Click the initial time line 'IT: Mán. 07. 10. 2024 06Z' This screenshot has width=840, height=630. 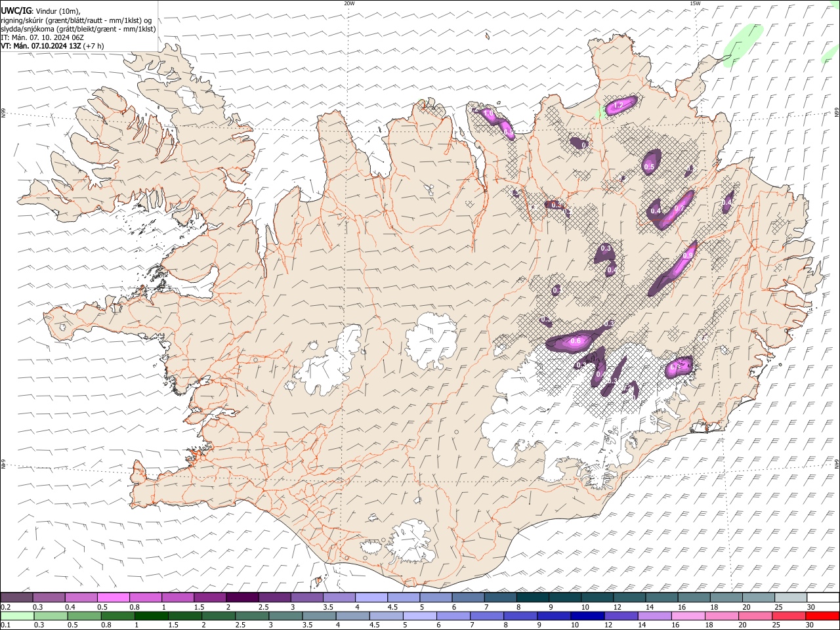42,37
